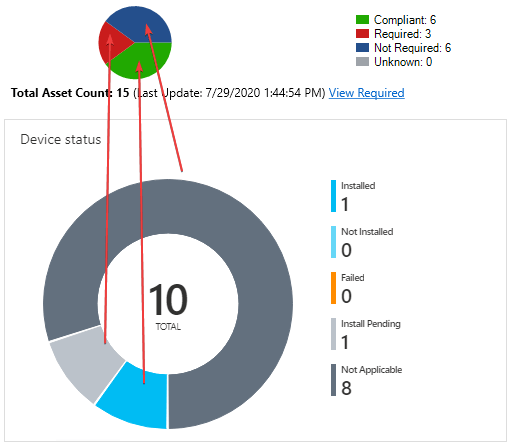Screen dimensions: 512x446
Task: Click the red Required legend swatch
Action: coord(362,34)
